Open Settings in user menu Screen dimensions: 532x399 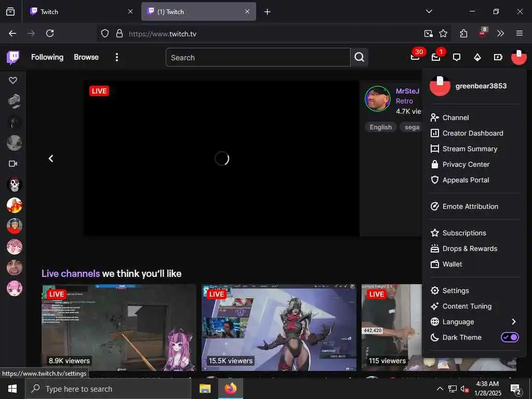[x=474, y=290]
